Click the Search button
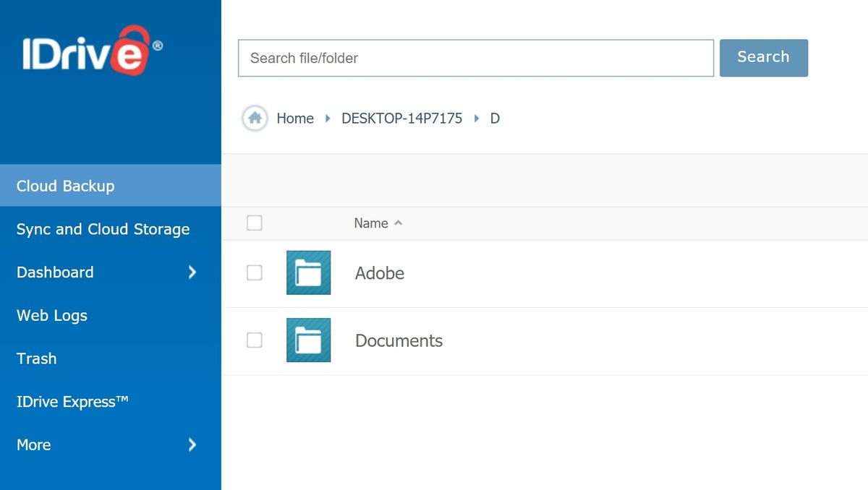 click(763, 57)
